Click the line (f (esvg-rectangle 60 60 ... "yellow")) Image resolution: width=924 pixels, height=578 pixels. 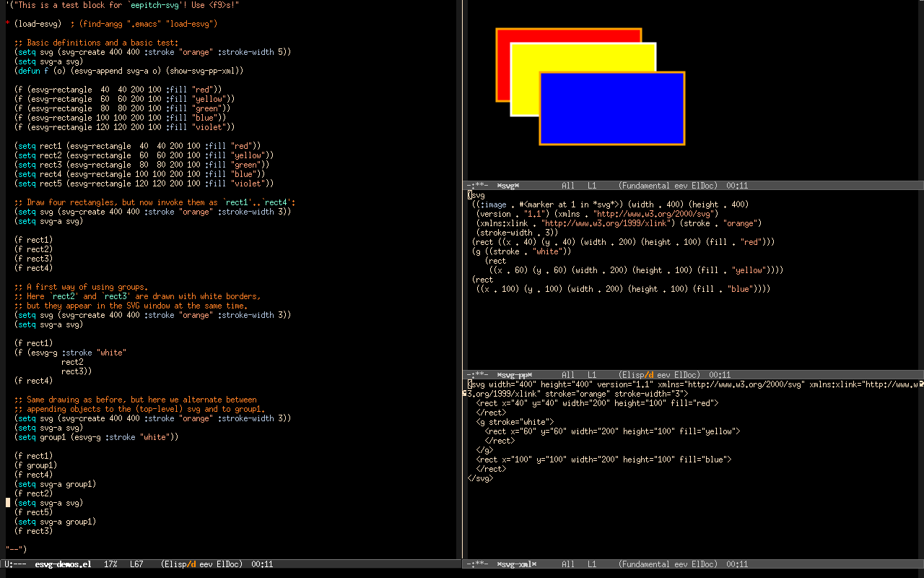click(x=125, y=99)
